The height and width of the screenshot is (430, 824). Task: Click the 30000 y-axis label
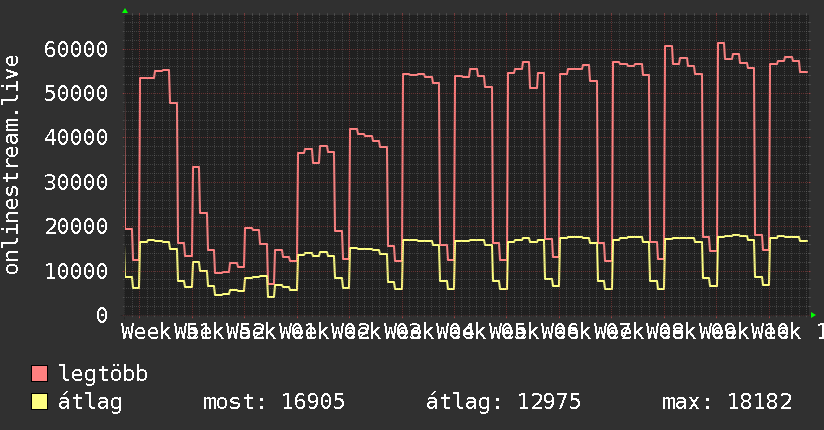tap(76, 182)
